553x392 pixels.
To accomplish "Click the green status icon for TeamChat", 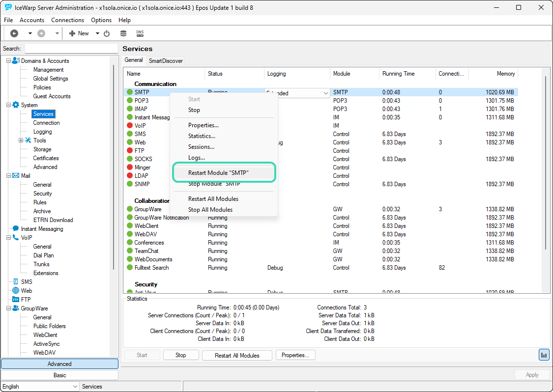I will 130,251.
